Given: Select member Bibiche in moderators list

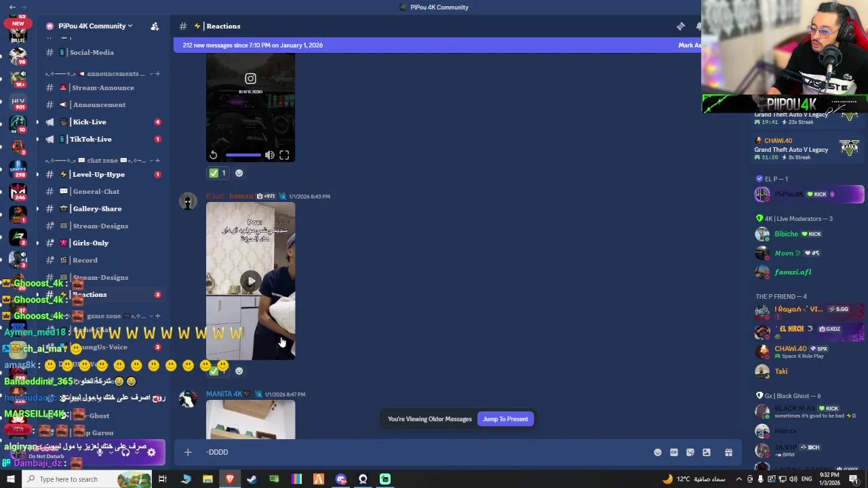Looking at the screenshot, I should click(809, 234).
